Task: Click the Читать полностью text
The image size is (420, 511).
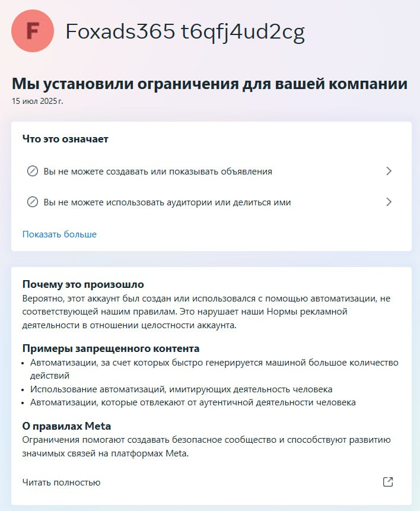Action: (x=61, y=483)
